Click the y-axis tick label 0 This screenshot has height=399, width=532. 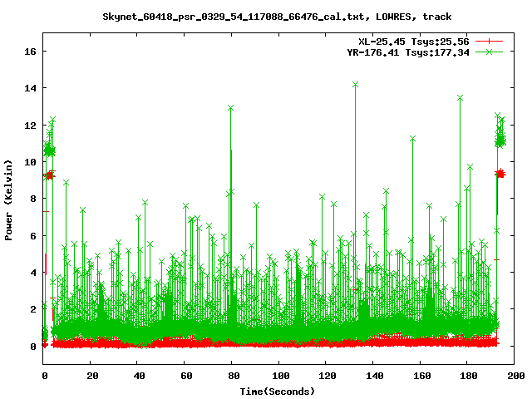pyautogui.click(x=33, y=347)
